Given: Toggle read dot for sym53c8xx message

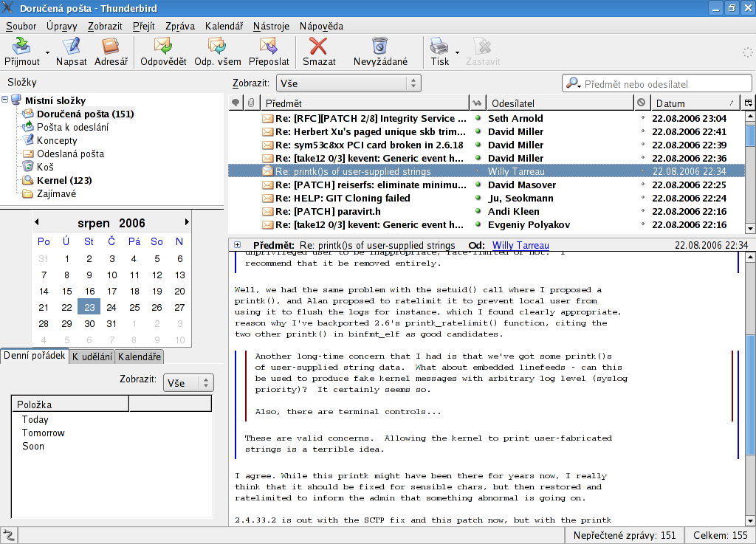Looking at the screenshot, I should point(478,145).
